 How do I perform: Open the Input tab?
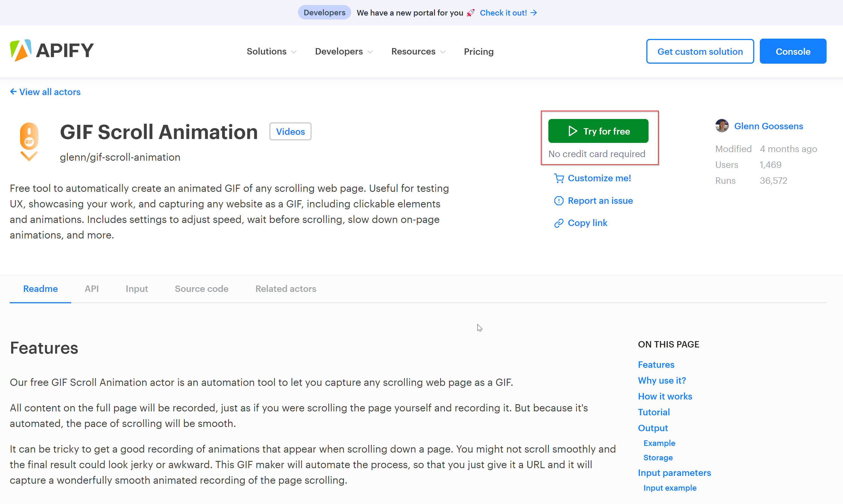pos(137,289)
